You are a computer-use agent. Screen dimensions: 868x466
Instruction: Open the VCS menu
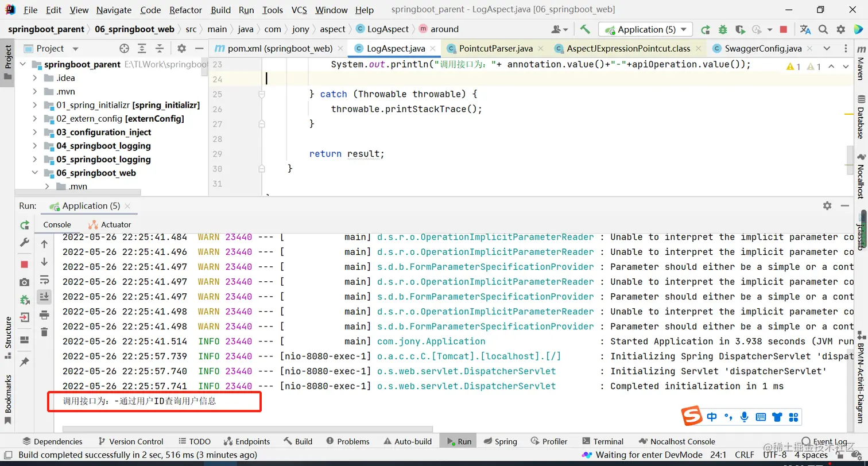pyautogui.click(x=299, y=10)
